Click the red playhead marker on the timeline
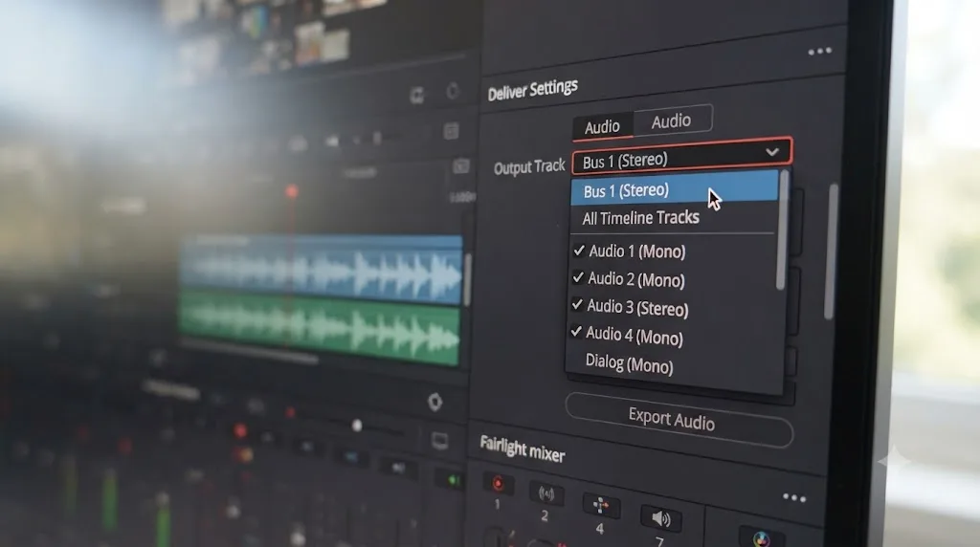This screenshot has width=980, height=547. pos(292,191)
